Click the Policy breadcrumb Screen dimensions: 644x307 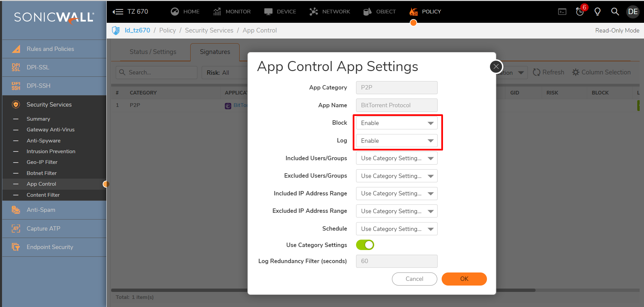tap(167, 30)
